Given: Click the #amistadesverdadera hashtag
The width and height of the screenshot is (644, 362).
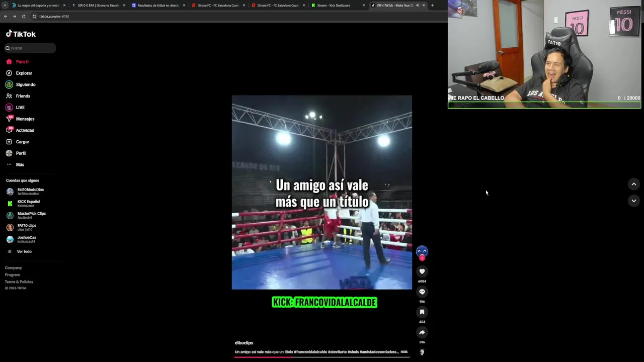Looking at the screenshot, I should pos(380,352).
